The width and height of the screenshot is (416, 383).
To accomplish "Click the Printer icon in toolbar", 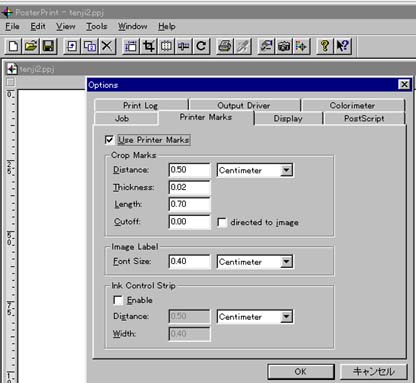I will tap(225, 46).
